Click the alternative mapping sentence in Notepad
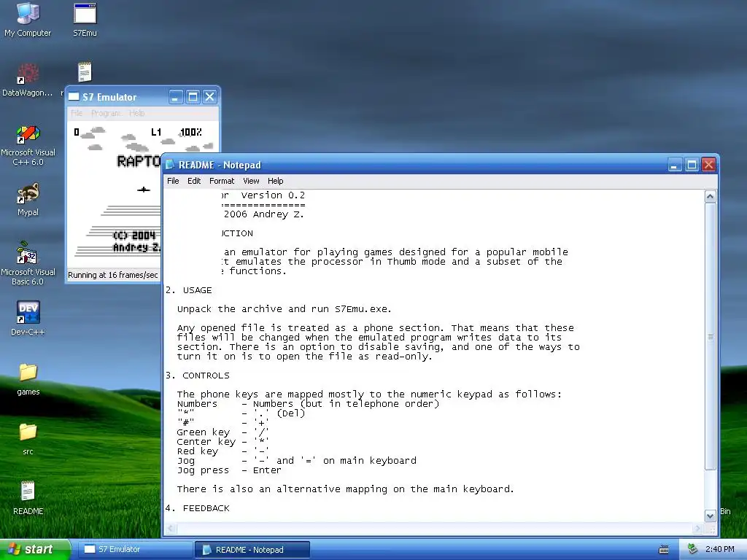 coord(345,489)
